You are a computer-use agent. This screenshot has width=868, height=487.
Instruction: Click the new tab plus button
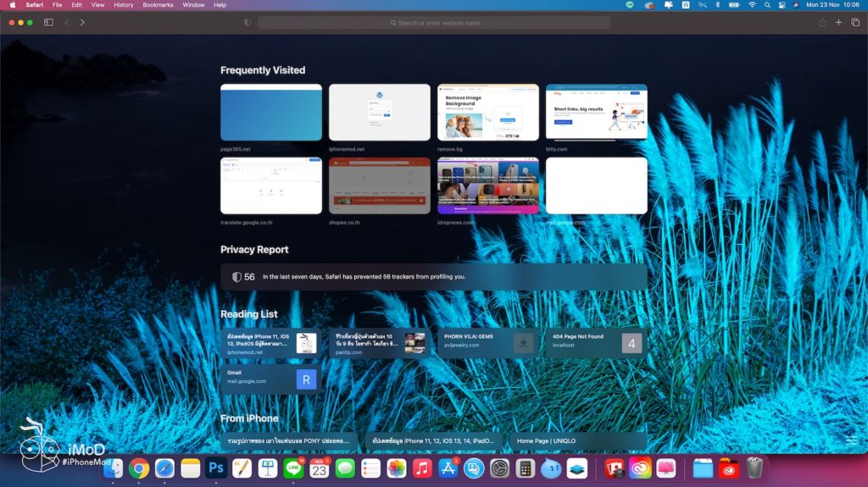[838, 22]
